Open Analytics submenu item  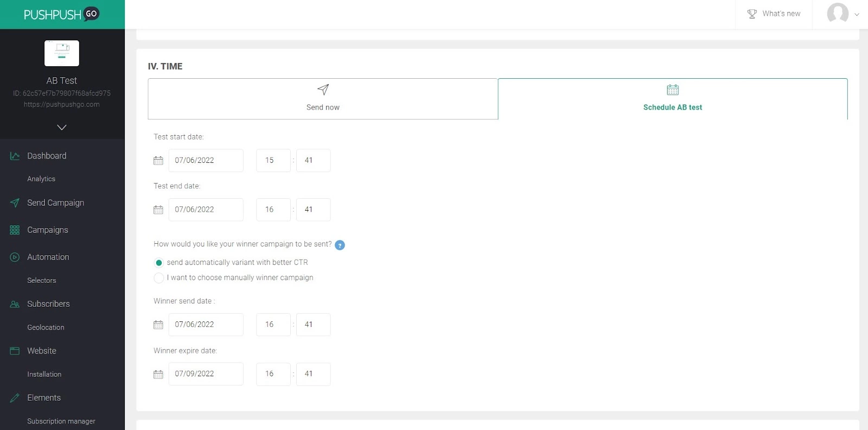(x=41, y=179)
